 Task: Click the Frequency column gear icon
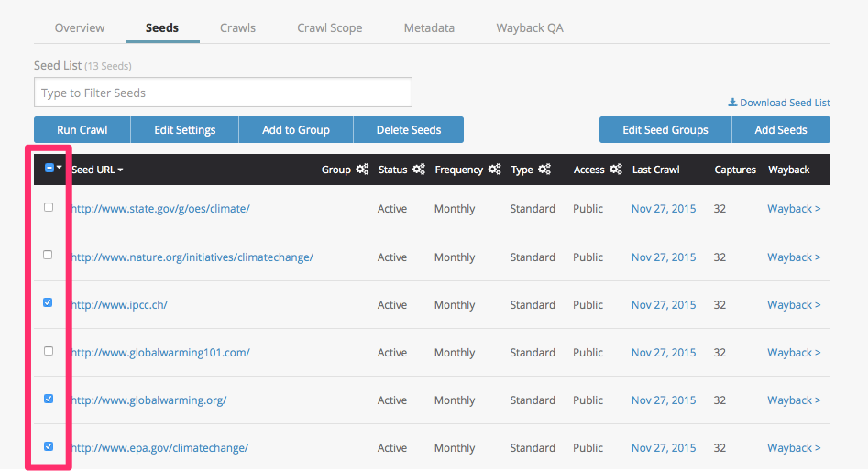point(495,170)
